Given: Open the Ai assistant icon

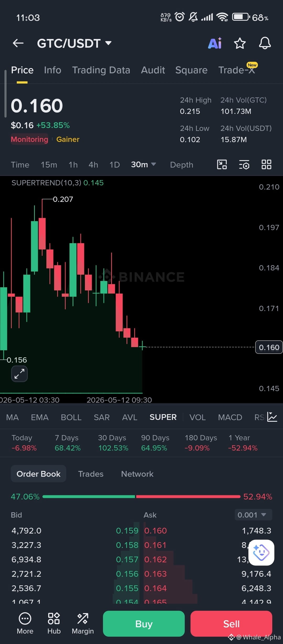Looking at the screenshot, I should (x=215, y=43).
